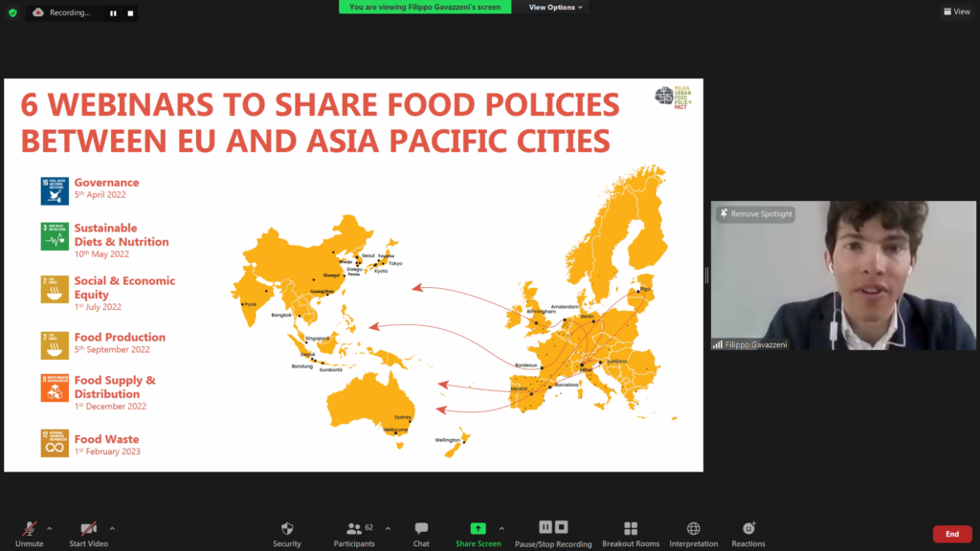The image size is (980, 551).
Task: Expand the caret next to Share Screen
Action: [x=501, y=527]
